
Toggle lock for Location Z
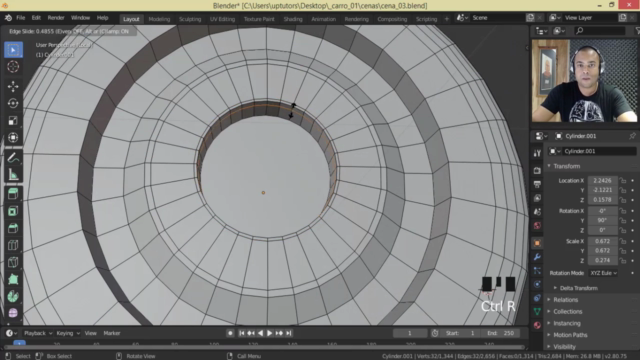point(622,200)
